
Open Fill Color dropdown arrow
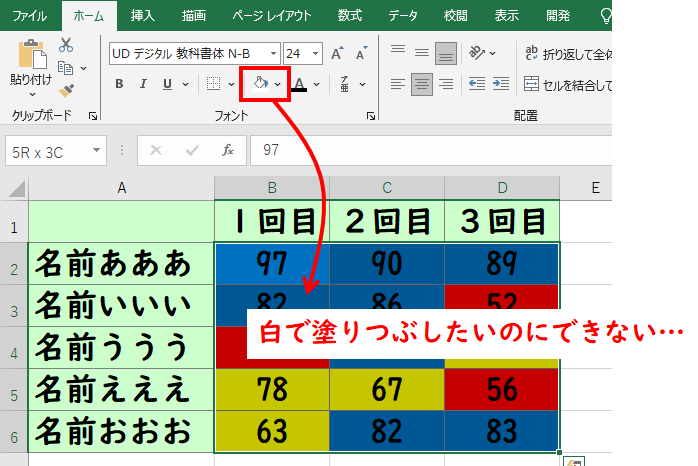coord(278,84)
